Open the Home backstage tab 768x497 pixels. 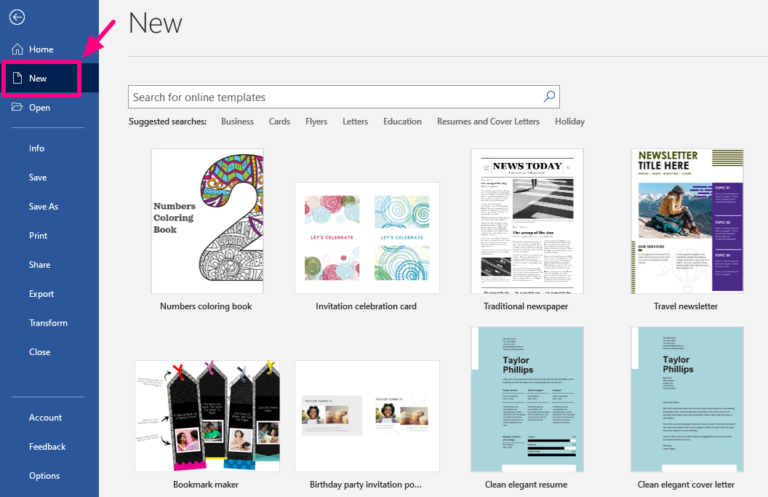[41, 49]
